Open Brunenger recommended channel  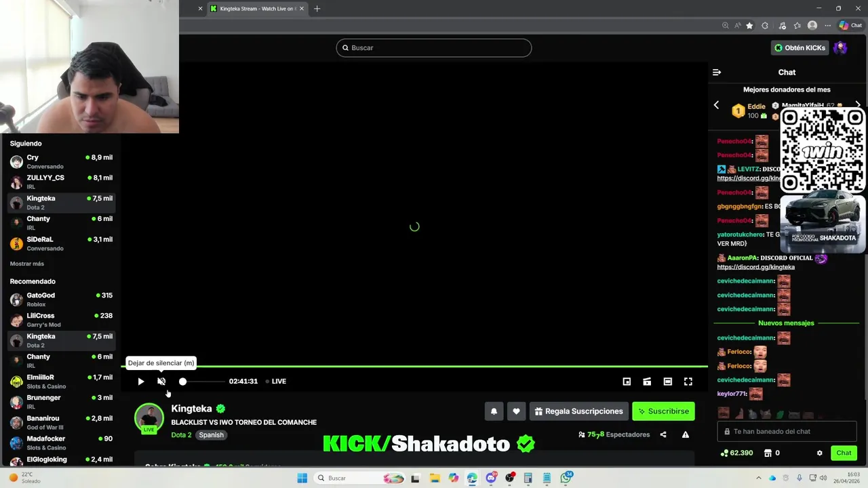tap(61, 402)
